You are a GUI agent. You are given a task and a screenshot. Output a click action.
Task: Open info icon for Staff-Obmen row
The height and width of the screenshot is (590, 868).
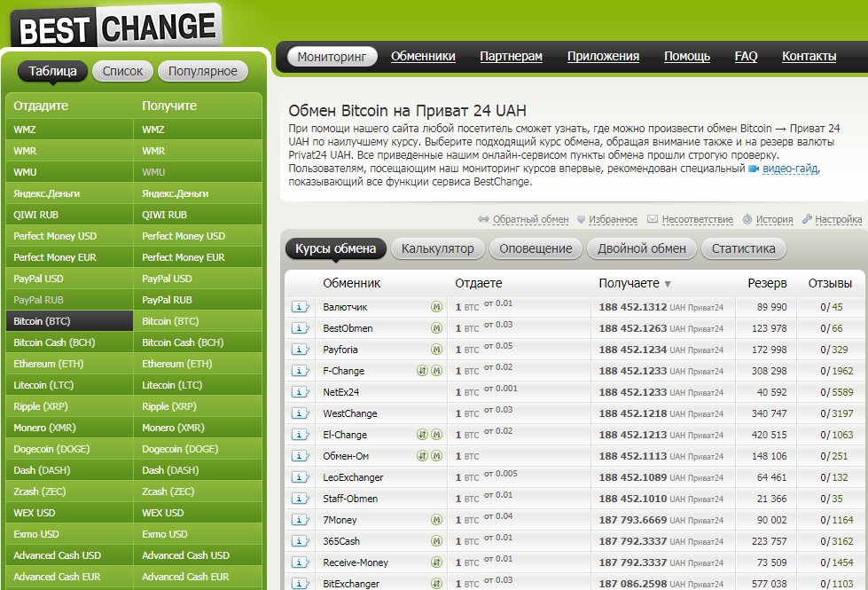coord(300,499)
